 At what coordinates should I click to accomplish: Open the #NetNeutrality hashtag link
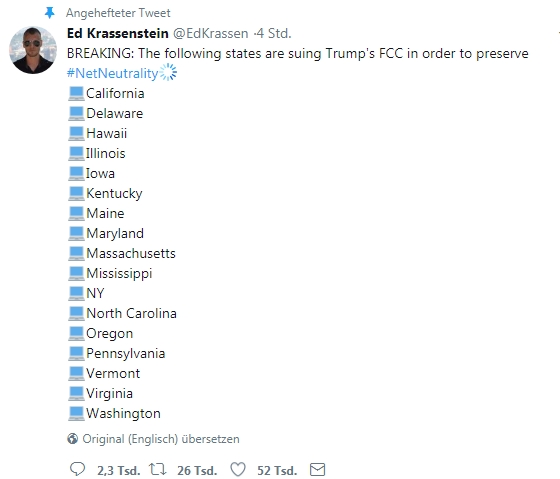click(112, 73)
